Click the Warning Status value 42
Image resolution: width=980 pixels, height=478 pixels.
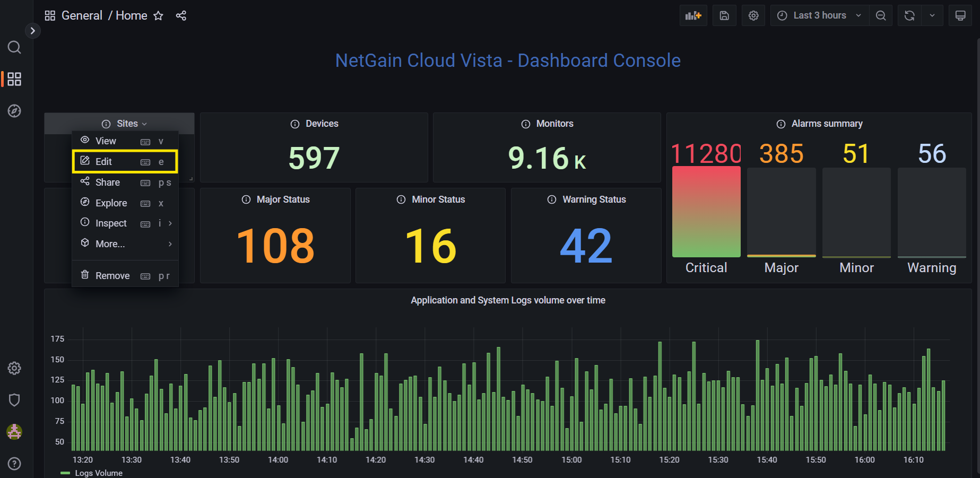tap(586, 246)
